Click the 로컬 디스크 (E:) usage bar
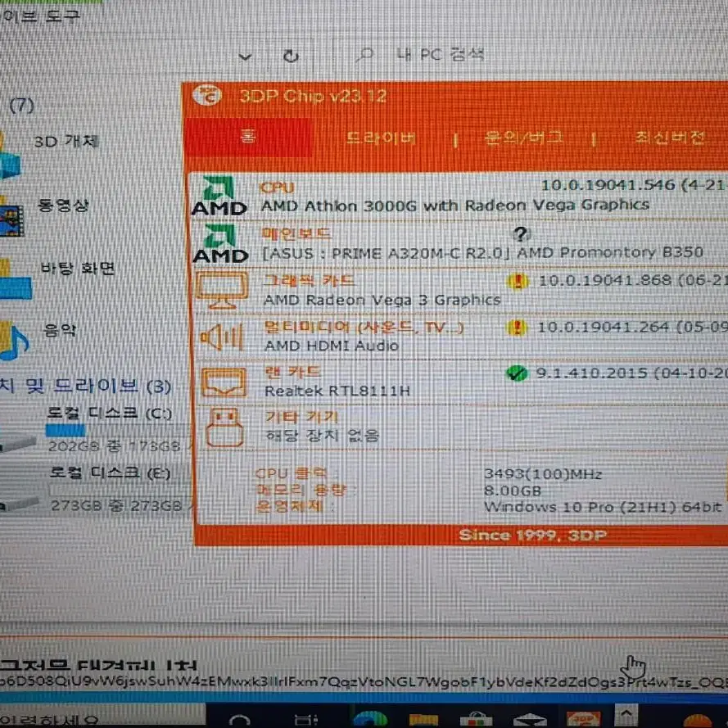 pos(120,490)
